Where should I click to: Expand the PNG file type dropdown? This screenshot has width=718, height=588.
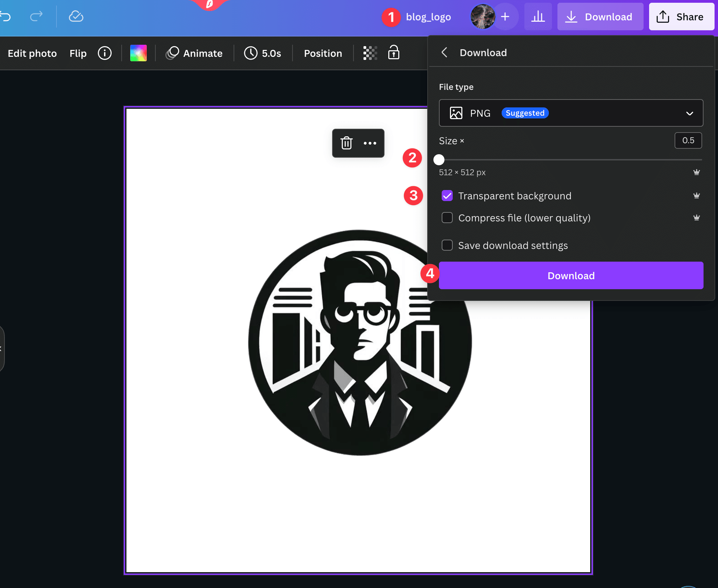click(571, 113)
